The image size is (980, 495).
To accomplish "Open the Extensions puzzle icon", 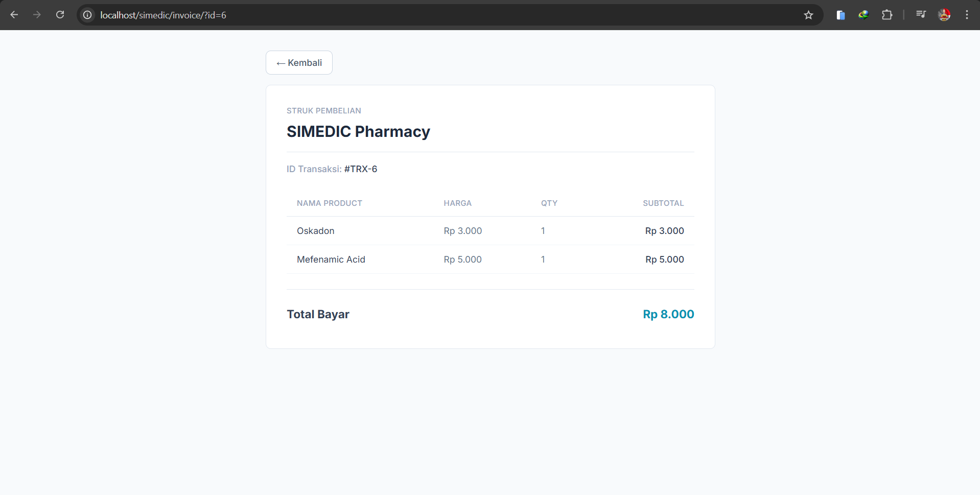I will (x=887, y=15).
